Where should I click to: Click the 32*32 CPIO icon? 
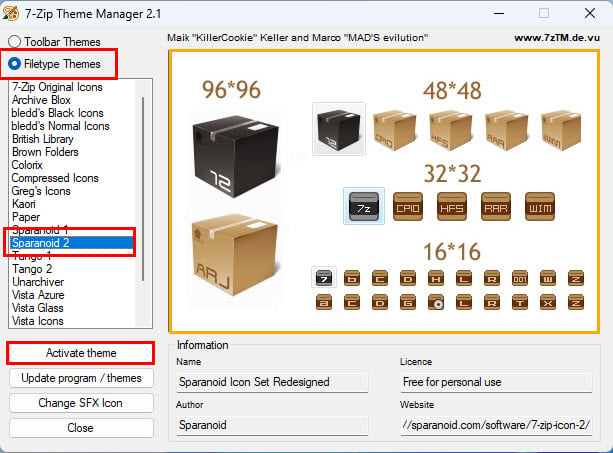click(408, 206)
